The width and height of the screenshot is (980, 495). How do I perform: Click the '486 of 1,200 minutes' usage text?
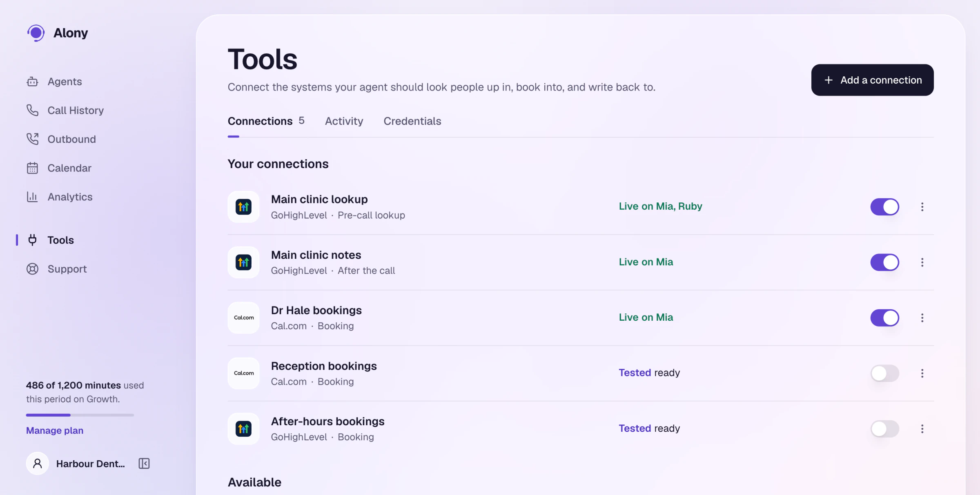[73, 385]
